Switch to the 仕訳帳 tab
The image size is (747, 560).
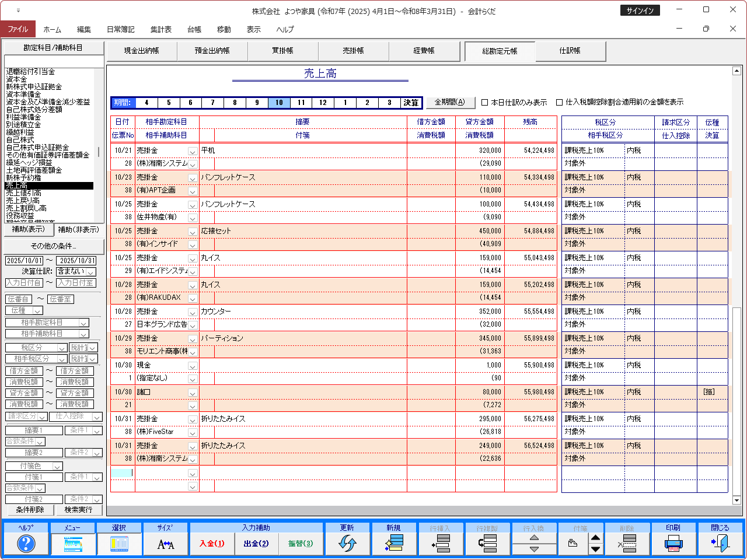pyautogui.click(x=570, y=51)
